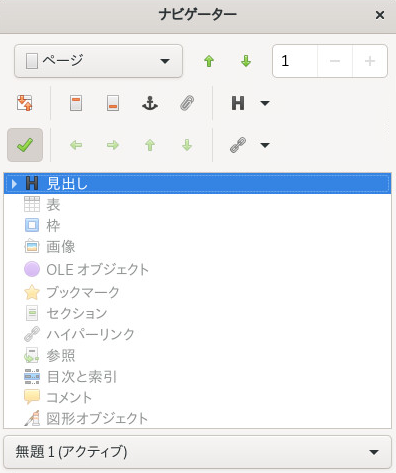Jump to the header icon
The width and height of the screenshot is (396, 473).
coord(76,103)
